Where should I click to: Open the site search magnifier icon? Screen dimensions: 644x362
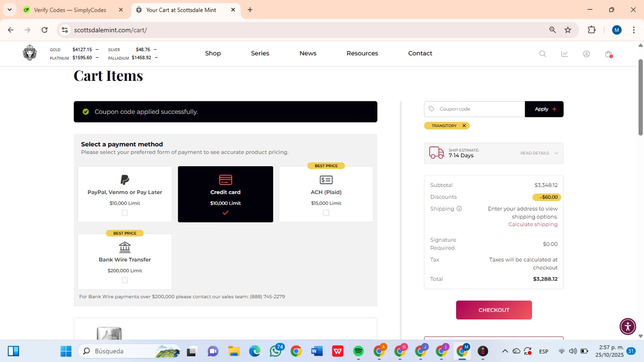tap(543, 54)
